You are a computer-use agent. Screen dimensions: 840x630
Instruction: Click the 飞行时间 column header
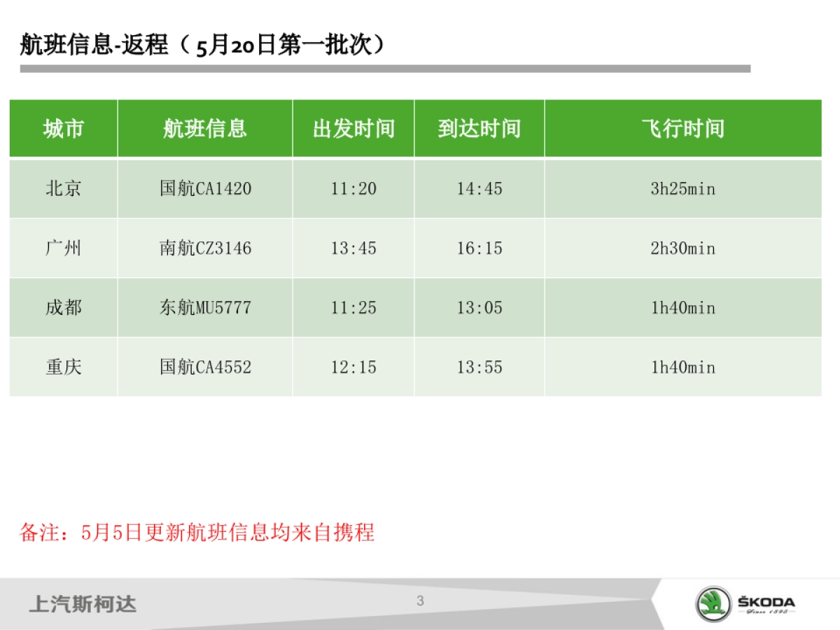[682, 129]
